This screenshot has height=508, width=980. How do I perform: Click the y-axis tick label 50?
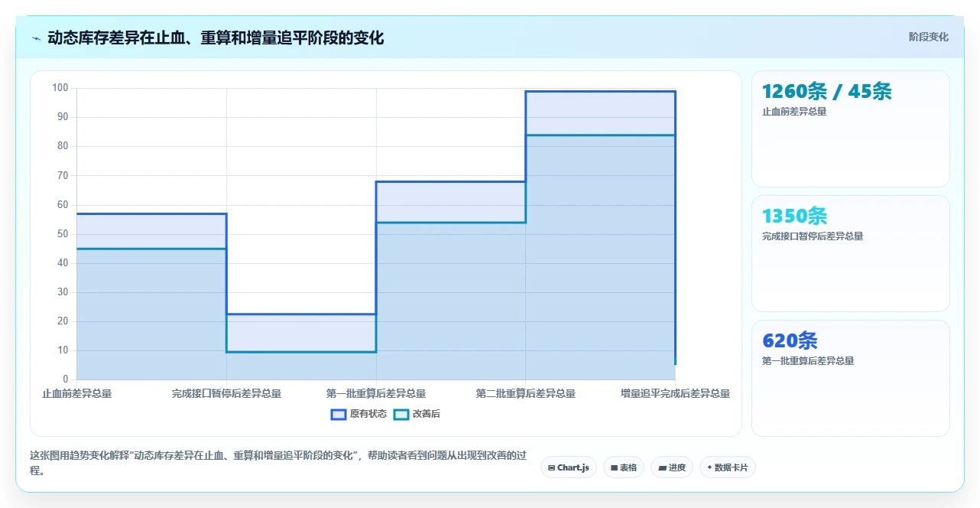click(x=63, y=234)
